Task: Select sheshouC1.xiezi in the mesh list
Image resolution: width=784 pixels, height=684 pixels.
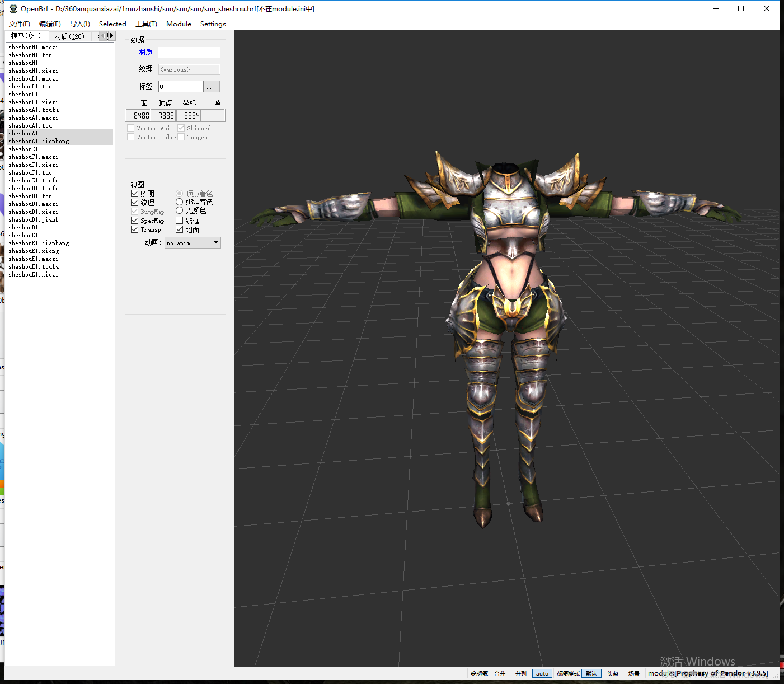Action: pos(59,165)
